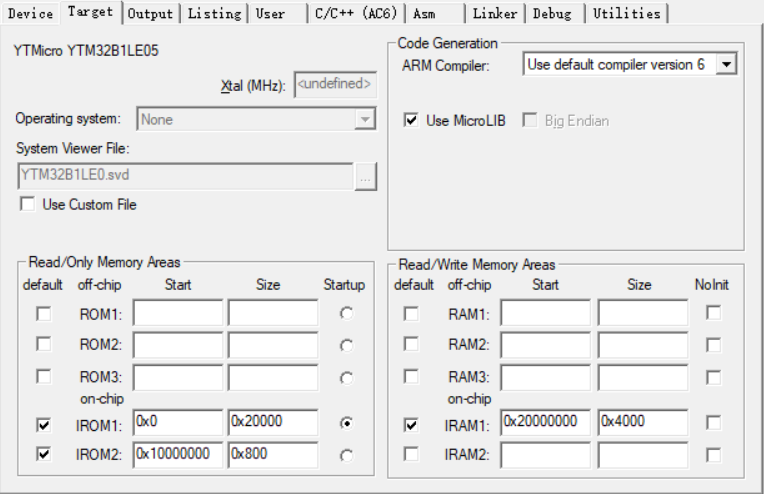764x494 pixels.
Task: Click the System Viewer File browse button
Action: [366, 176]
